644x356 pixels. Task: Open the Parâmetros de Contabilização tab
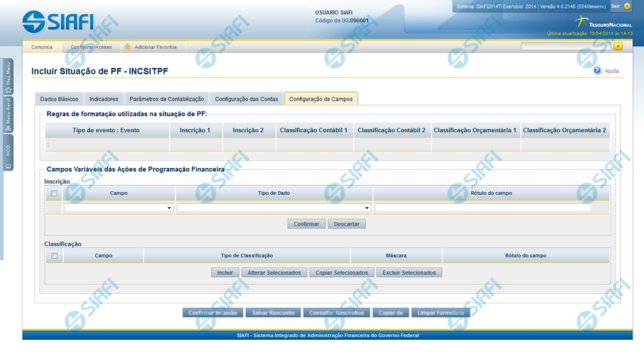pos(166,99)
